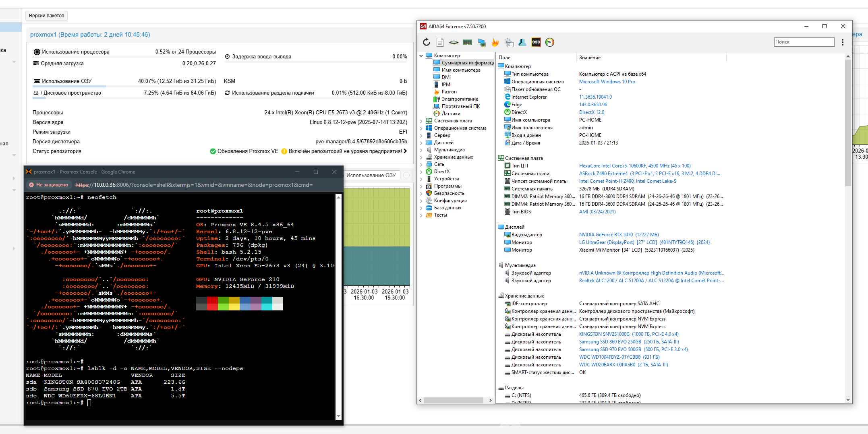This screenshot has width=868, height=434.
Task: Click the Версии пакетов button
Action: pos(46,16)
